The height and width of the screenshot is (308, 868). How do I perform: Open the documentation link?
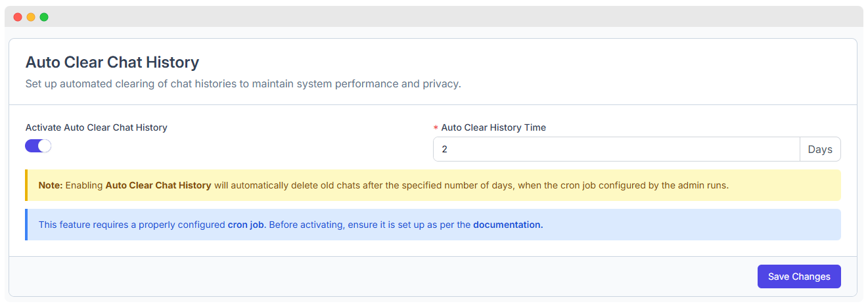508,225
